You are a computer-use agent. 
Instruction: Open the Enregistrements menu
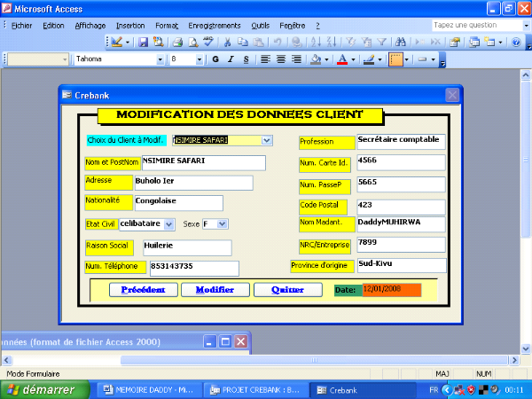(215, 26)
